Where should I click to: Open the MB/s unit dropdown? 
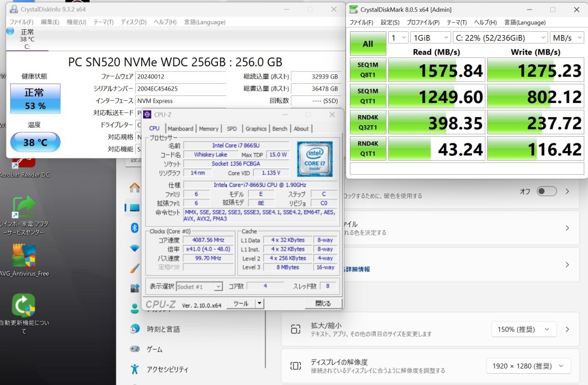click(x=567, y=38)
